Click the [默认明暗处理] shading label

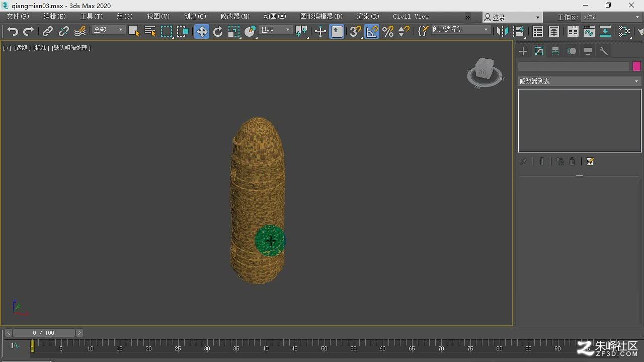[71, 48]
